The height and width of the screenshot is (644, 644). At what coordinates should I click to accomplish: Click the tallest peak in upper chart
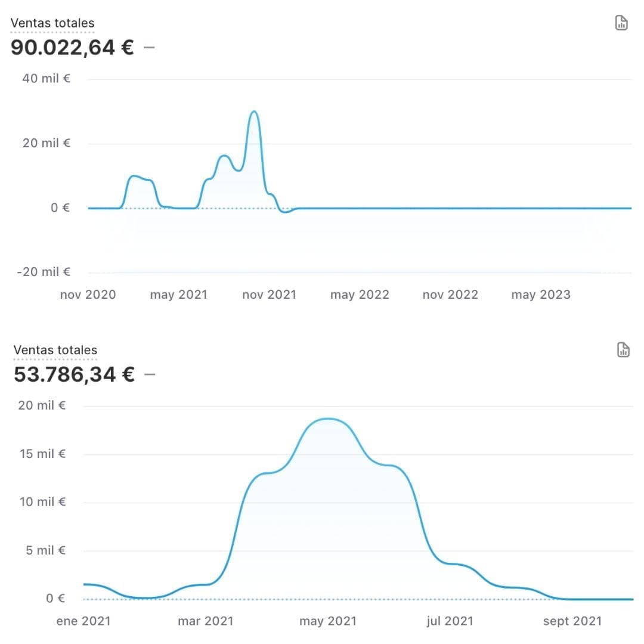[254, 112]
